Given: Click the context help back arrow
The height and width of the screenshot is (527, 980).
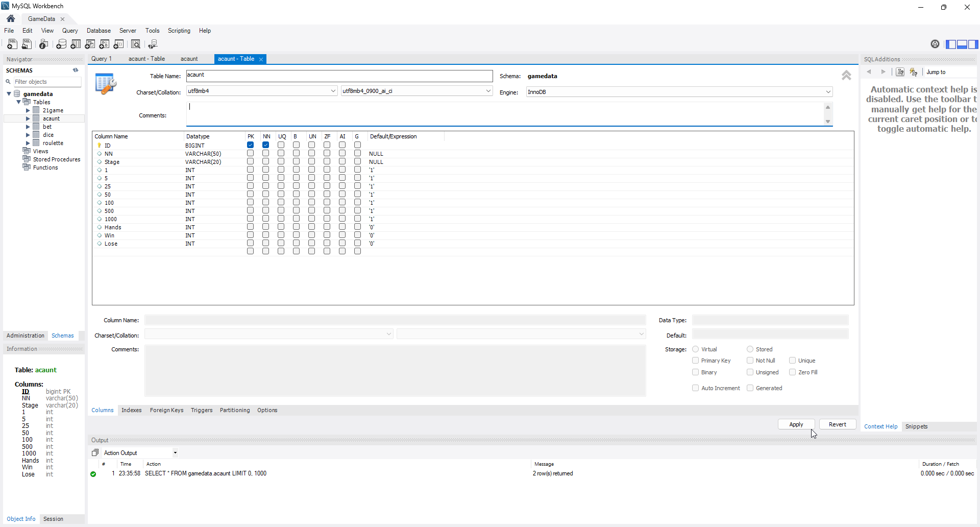Looking at the screenshot, I should tap(869, 72).
